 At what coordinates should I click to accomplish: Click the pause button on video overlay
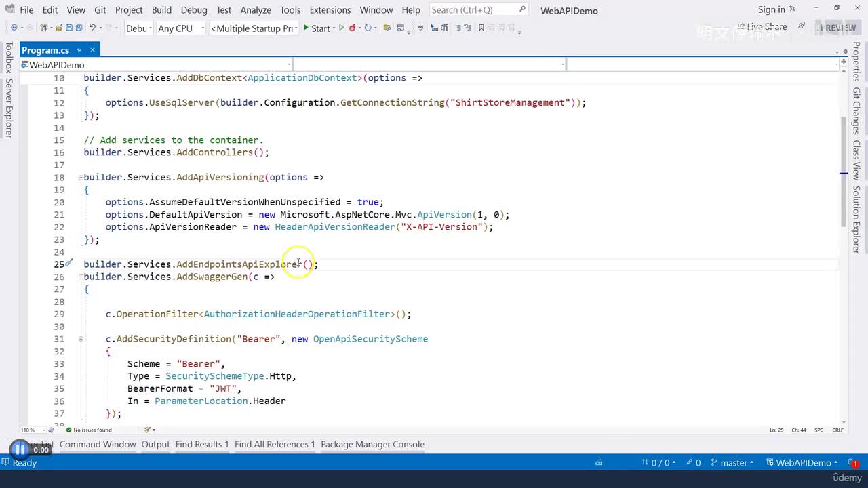tap(20, 449)
